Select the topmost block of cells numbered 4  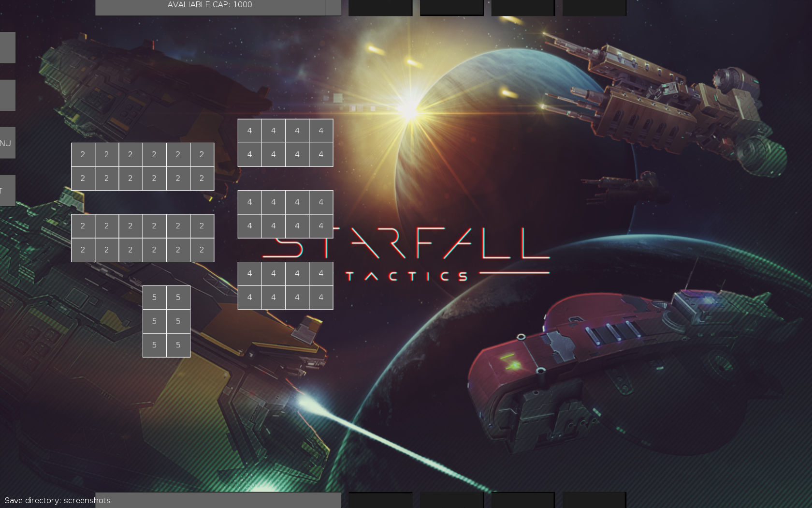tap(285, 143)
